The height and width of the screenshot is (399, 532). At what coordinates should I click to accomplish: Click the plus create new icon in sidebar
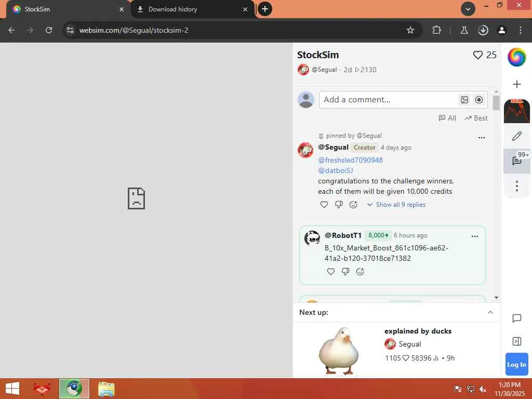516,84
